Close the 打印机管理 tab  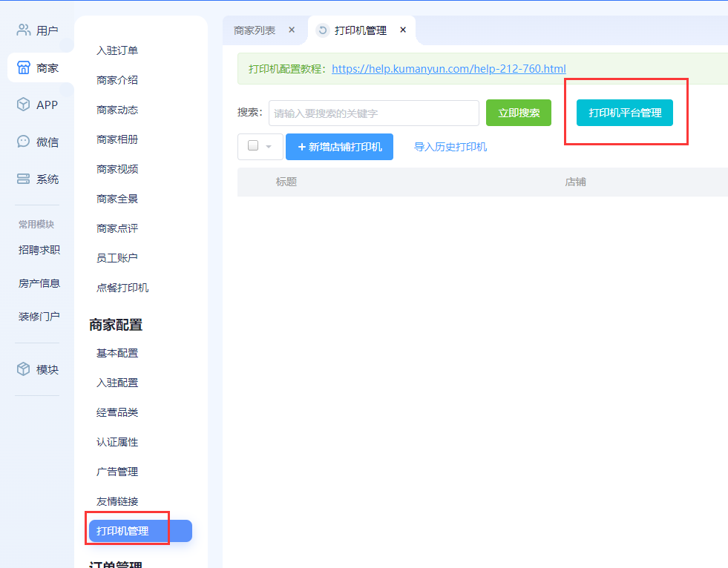(x=403, y=30)
